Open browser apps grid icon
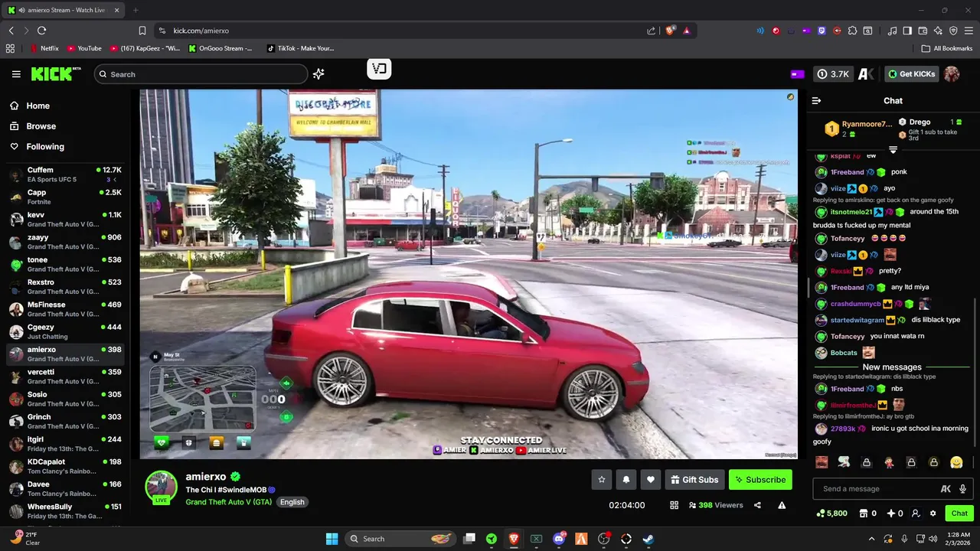 [x=10, y=48]
